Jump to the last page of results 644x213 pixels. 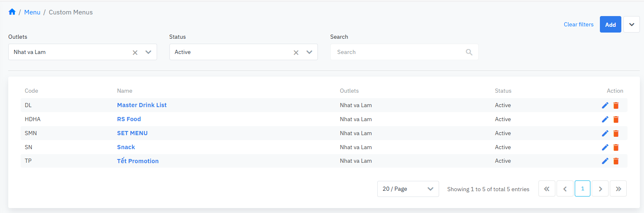click(618, 189)
